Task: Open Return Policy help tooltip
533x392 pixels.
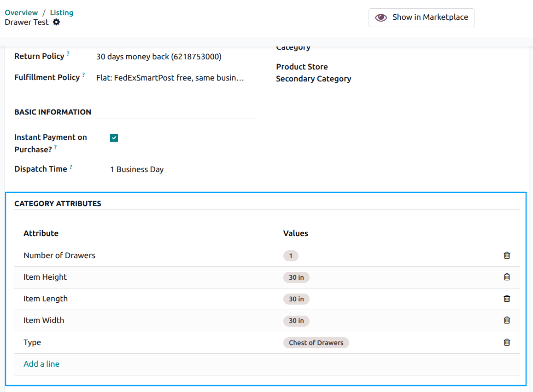Action: (68, 53)
